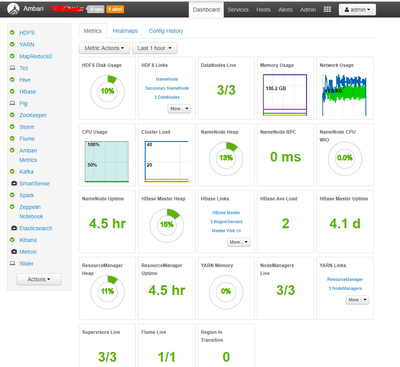Screen dimensions: 400x367
Task: Expand the Actions dropdown in sidebar
Action: click(39, 279)
